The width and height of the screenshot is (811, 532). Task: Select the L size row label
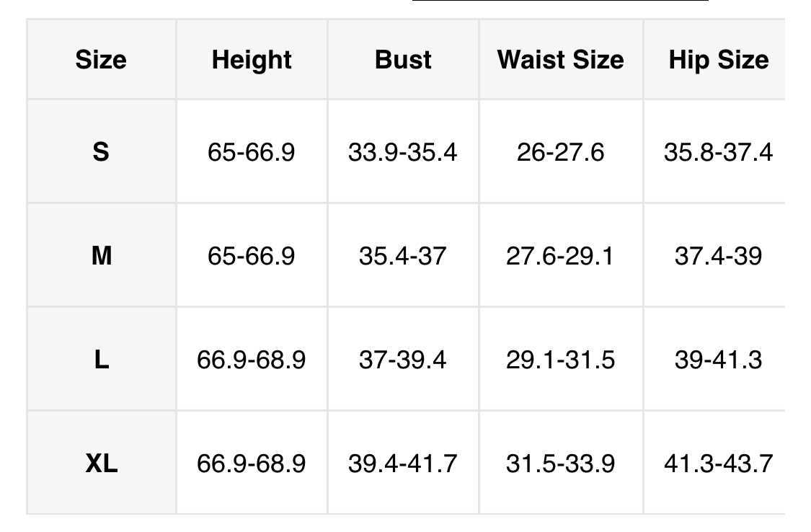point(101,359)
